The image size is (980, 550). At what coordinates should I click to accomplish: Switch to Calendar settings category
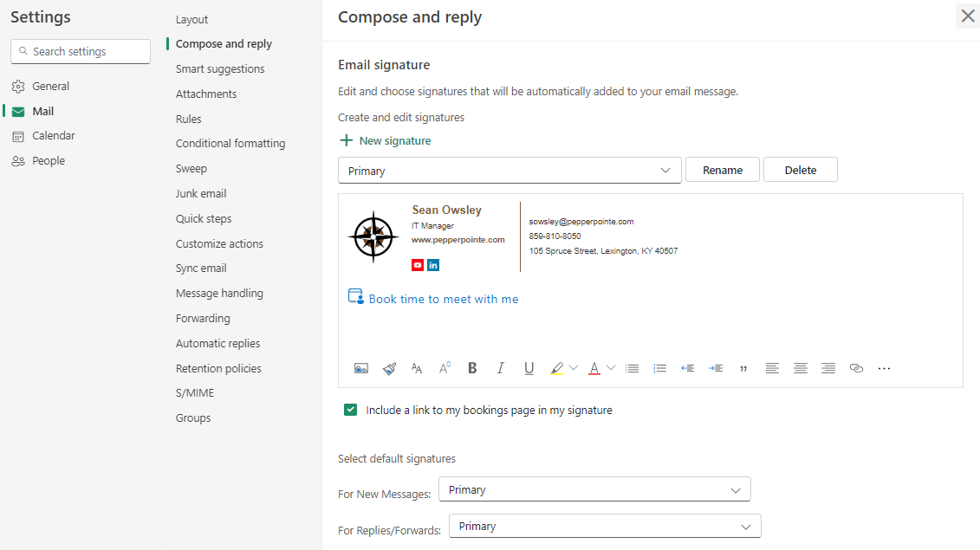click(54, 136)
